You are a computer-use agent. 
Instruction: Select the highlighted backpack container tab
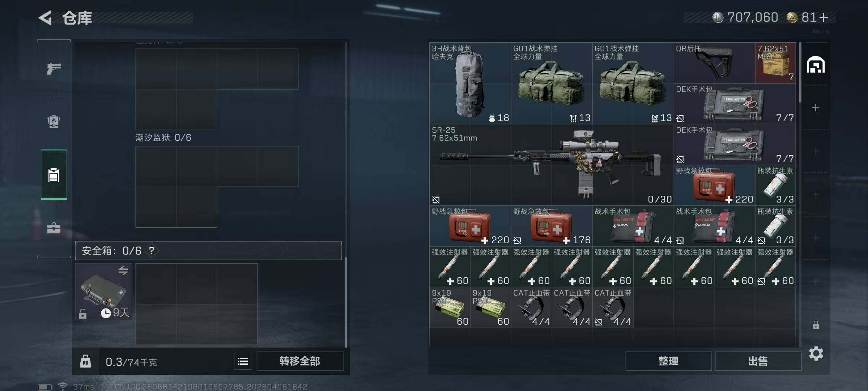[54, 175]
